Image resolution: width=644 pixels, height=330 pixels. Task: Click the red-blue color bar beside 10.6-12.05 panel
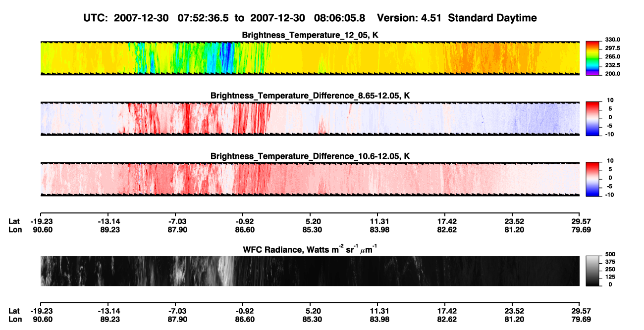click(x=592, y=178)
